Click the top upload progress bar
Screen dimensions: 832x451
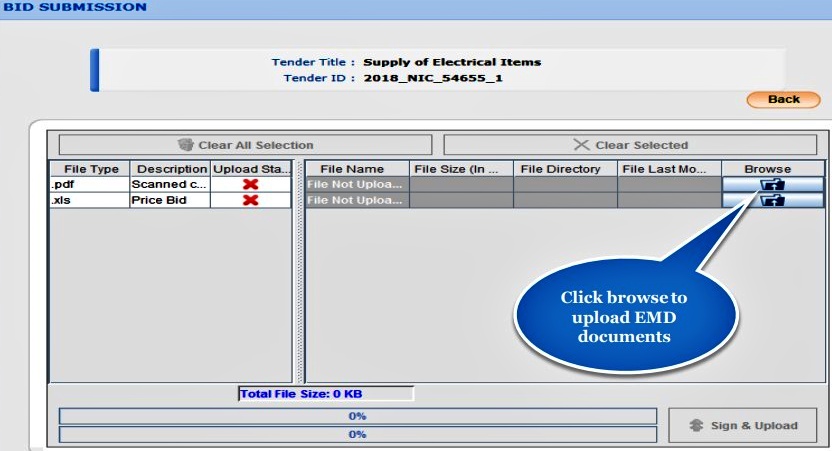click(x=357, y=416)
